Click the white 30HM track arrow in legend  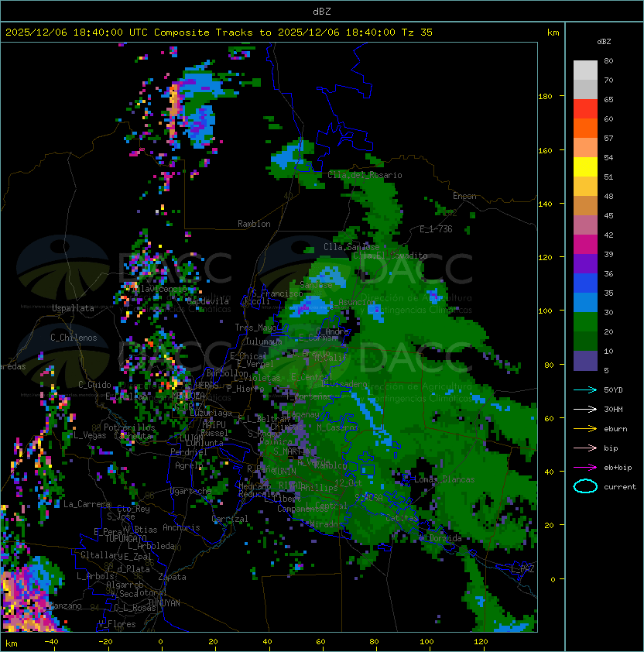[585, 409]
